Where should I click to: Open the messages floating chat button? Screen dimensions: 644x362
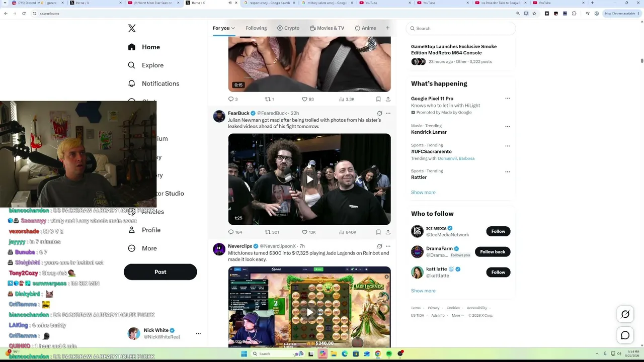coord(625,335)
